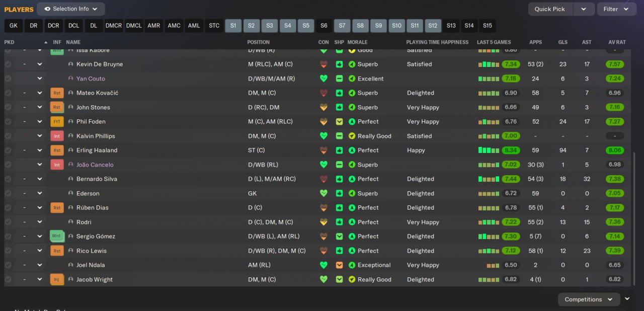Image resolution: width=644 pixels, height=311 pixels.
Task: Click Joel Ndala's orange sharpness icon
Action: click(x=339, y=265)
